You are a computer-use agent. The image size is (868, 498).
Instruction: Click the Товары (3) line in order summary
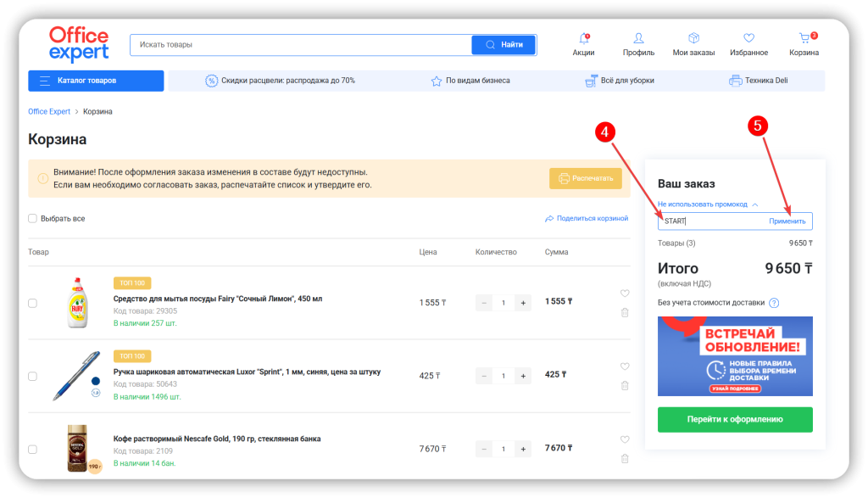pos(735,243)
